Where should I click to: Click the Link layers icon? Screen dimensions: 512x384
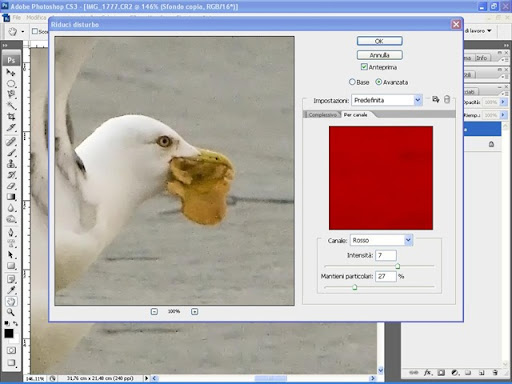coord(414,373)
